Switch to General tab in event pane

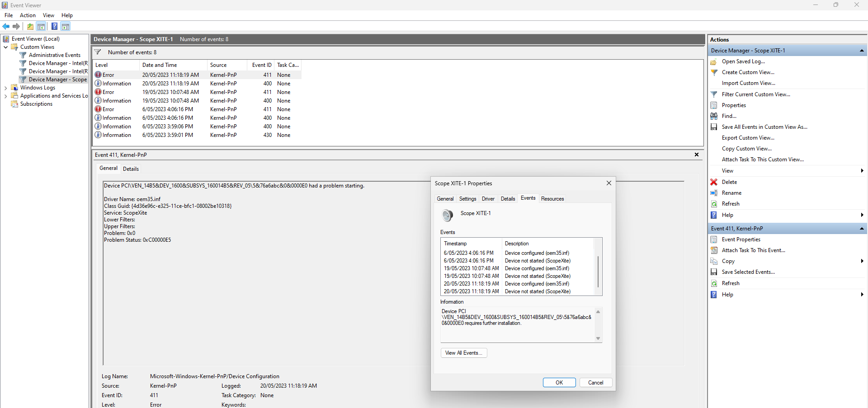[108, 168]
